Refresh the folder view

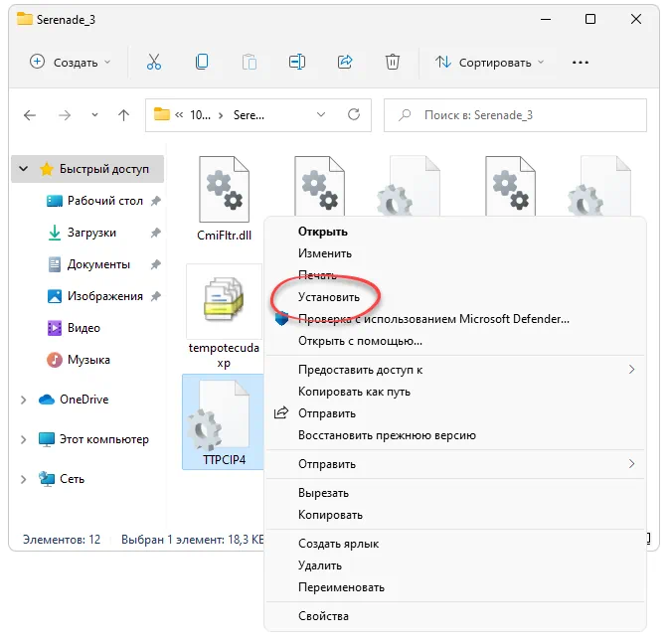354,114
